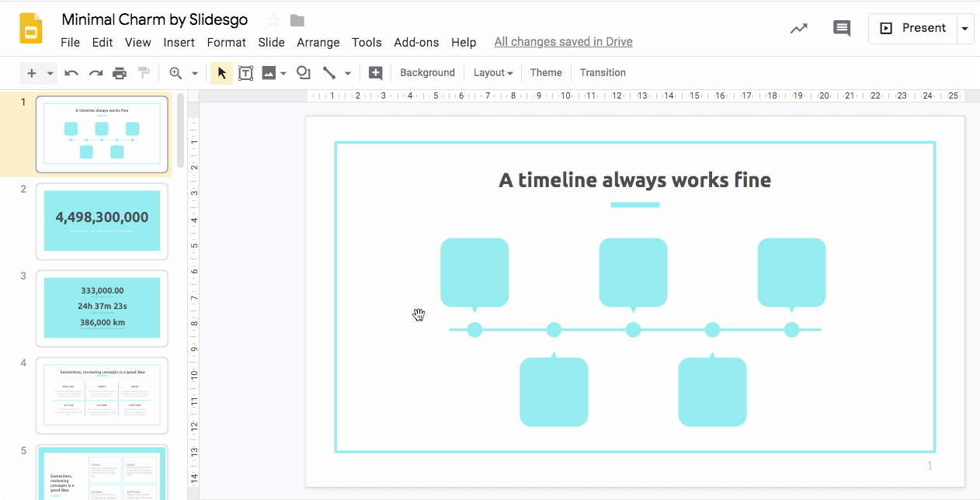The height and width of the screenshot is (500, 980).
Task: Click the zoom magnifier tool
Action: (175, 73)
